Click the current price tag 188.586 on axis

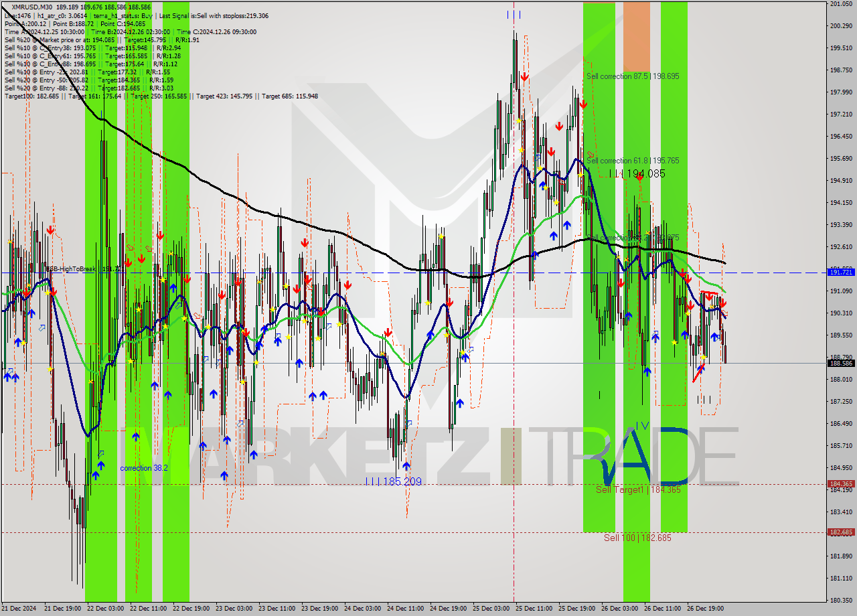(841, 363)
